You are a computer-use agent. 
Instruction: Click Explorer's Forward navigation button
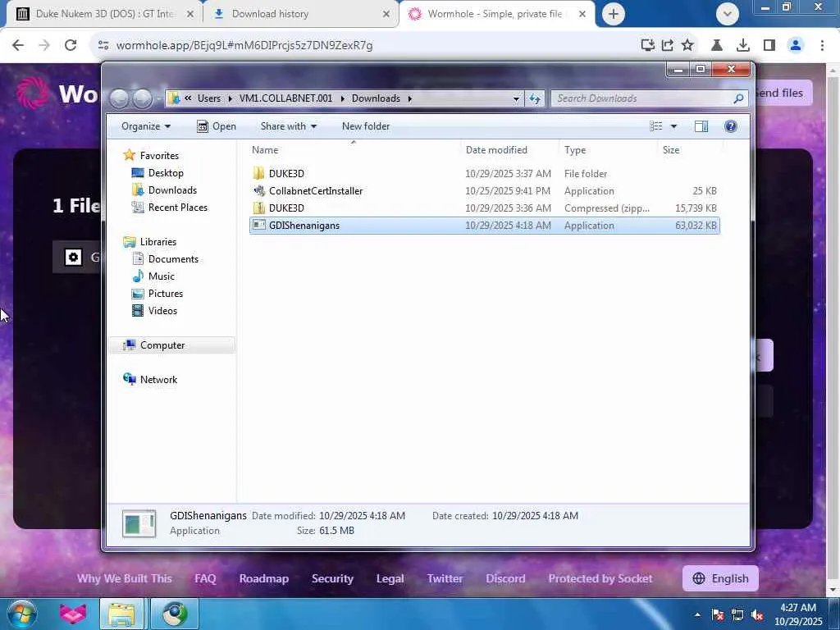[x=143, y=98]
